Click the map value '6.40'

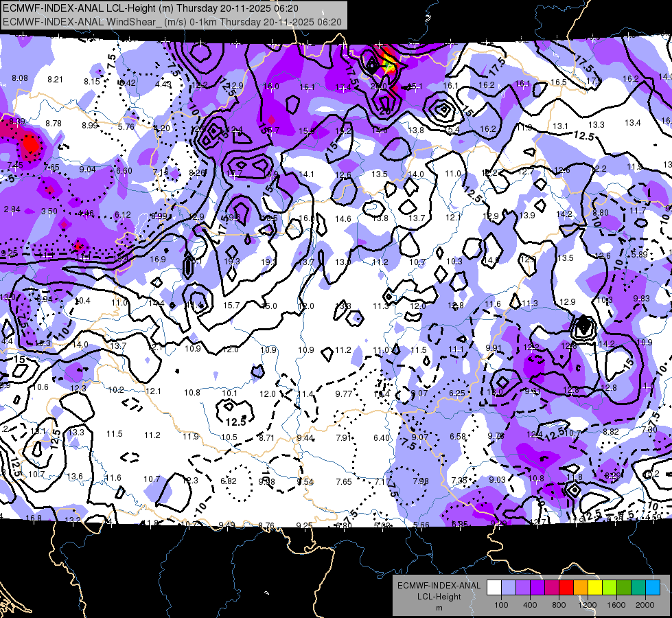point(382,437)
